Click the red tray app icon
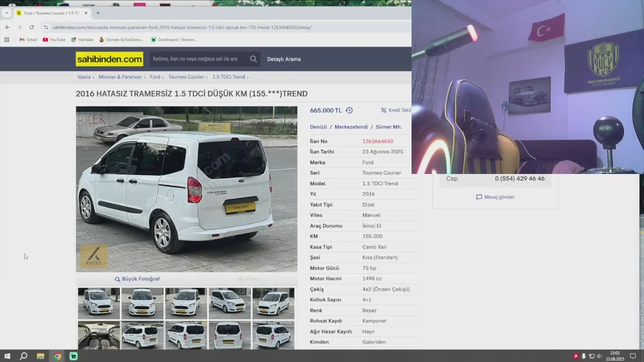 click(x=576, y=356)
